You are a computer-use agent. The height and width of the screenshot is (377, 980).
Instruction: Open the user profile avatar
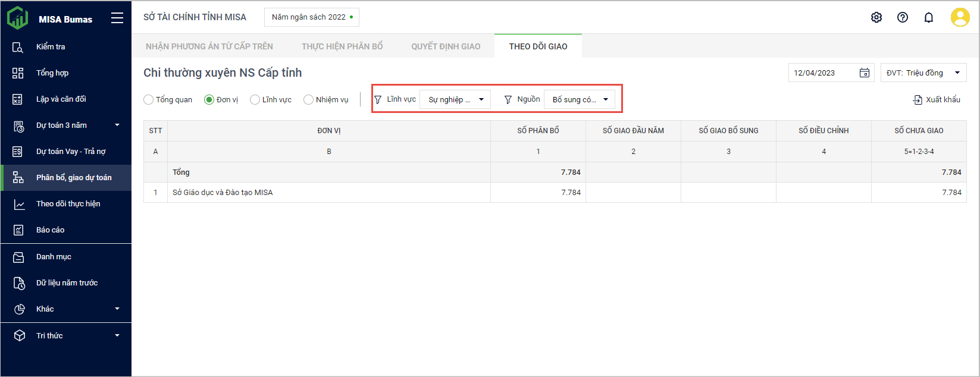[x=959, y=17]
